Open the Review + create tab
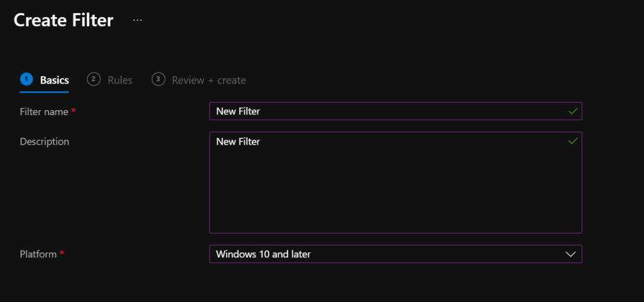 click(x=208, y=81)
